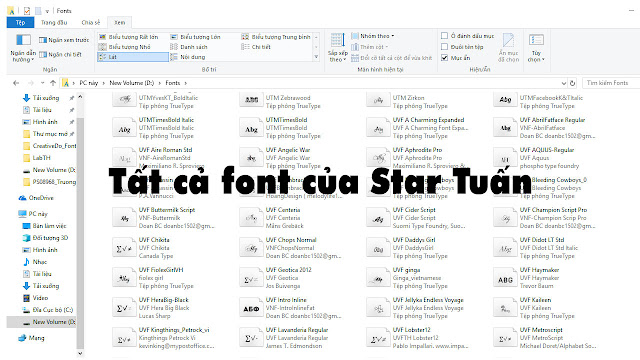Select the UVF Intro Inline font icon
Image resolution: width=640 pixels, height=360 pixels.
[x=251, y=309]
